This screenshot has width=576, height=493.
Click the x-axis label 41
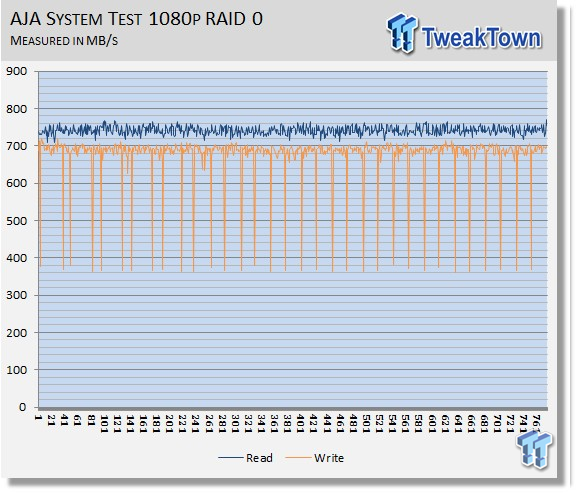coord(65,421)
